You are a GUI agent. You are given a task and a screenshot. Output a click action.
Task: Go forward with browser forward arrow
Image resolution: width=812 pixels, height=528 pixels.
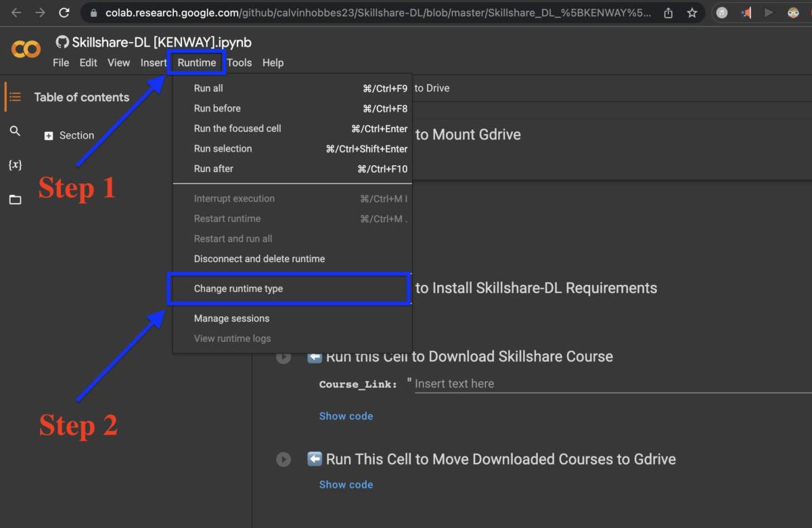40,12
